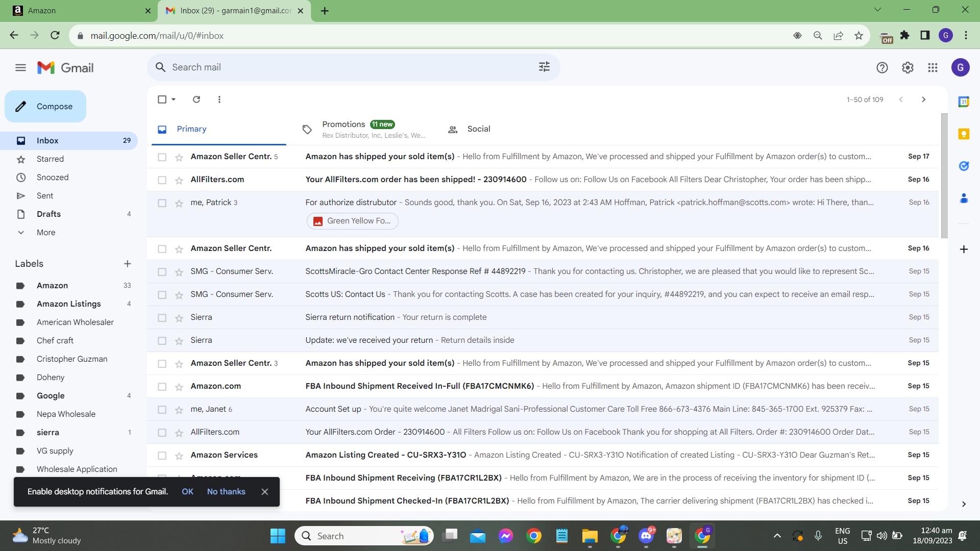Open the More options three-dot menu above inbox
980x551 pixels.
pyautogui.click(x=219, y=99)
